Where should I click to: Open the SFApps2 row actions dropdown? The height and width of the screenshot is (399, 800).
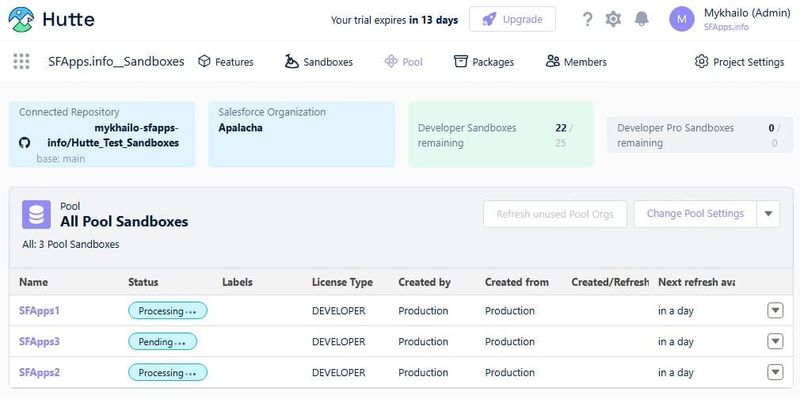pyautogui.click(x=775, y=372)
